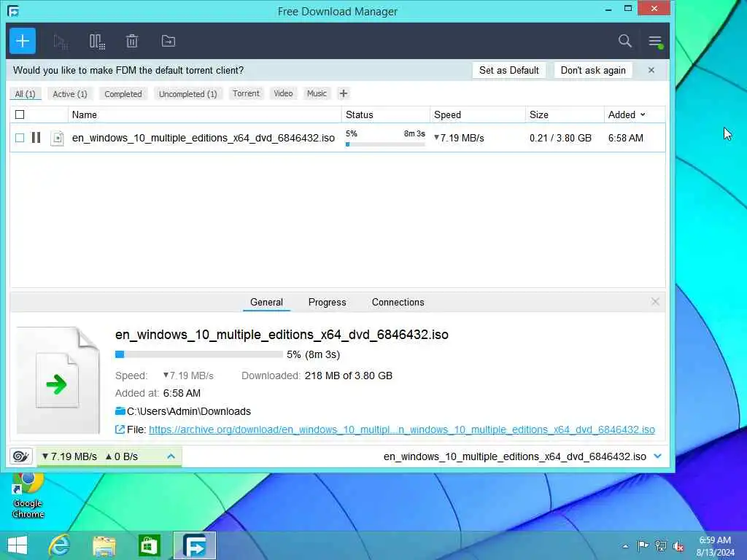This screenshot has height=560, width=747.
Task: Open the archive.org file URL link
Action: click(402, 429)
